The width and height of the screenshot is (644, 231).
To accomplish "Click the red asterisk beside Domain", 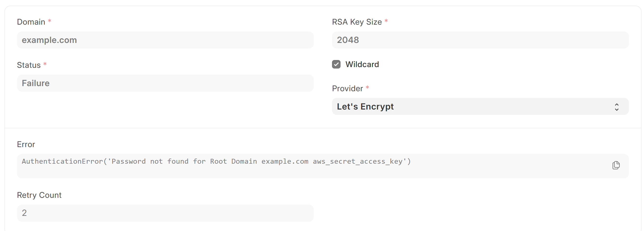I will (50, 21).
